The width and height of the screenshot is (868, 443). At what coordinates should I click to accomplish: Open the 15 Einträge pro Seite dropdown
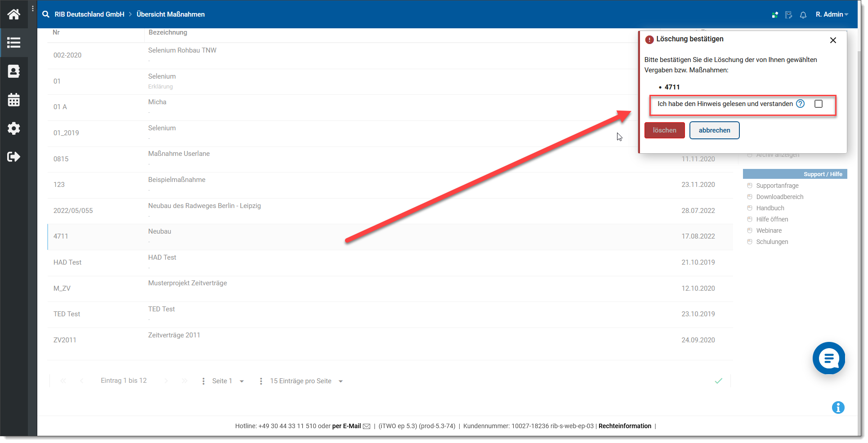pos(306,381)
